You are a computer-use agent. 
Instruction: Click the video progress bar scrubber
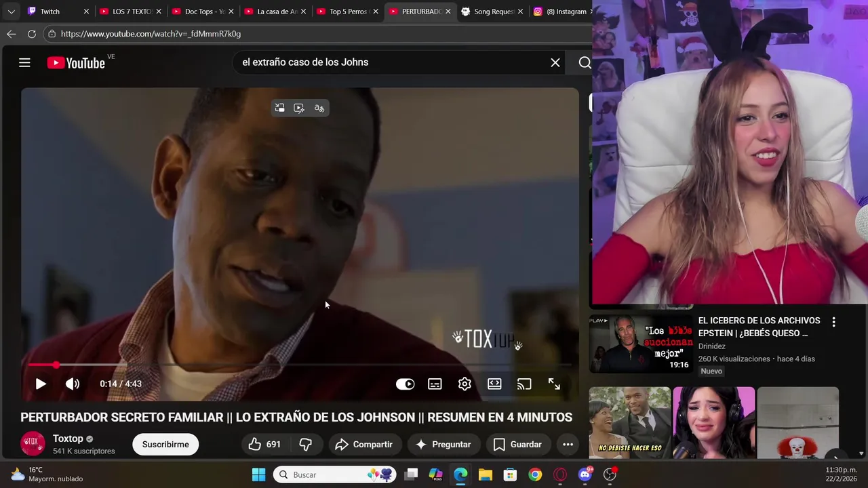point(56,365)
